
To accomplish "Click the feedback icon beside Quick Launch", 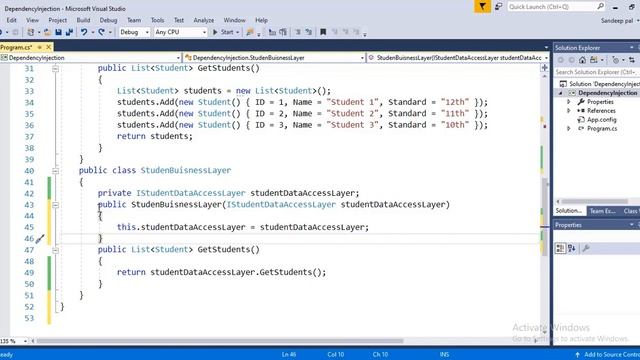I will coord(498,7).
